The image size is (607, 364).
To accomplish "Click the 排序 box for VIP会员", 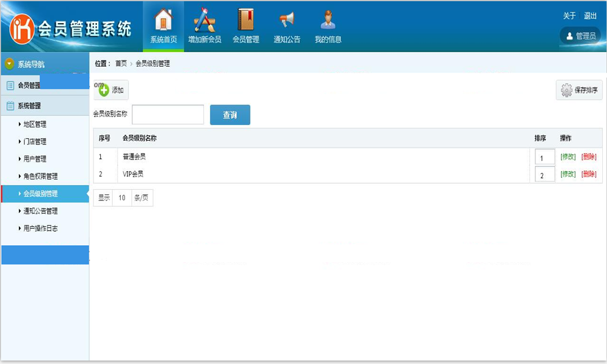I will (544, 175).
